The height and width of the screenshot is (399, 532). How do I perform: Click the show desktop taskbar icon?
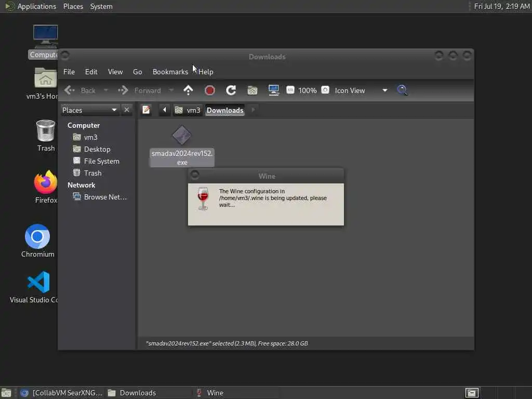(6, 393)
